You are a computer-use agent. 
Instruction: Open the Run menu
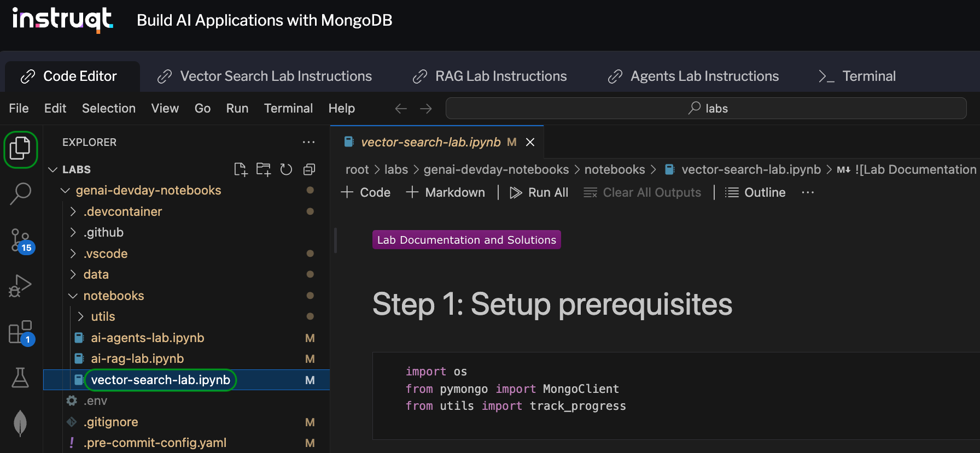237,108
